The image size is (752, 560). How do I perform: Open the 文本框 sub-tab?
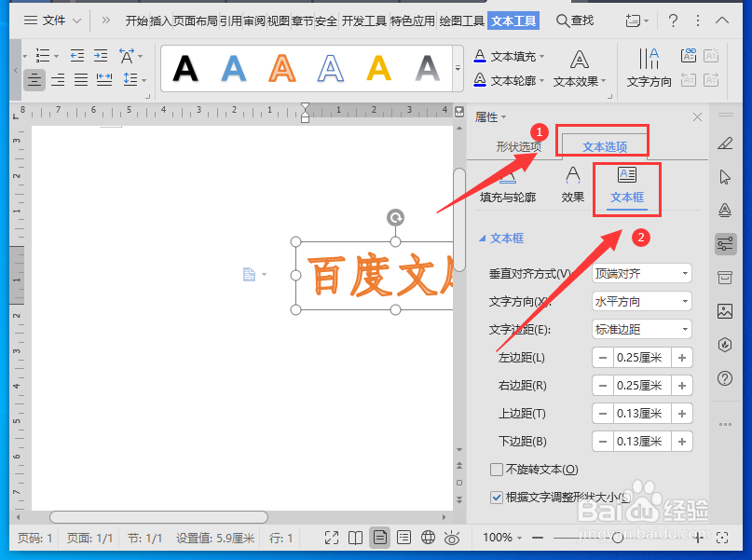[627, 186]
